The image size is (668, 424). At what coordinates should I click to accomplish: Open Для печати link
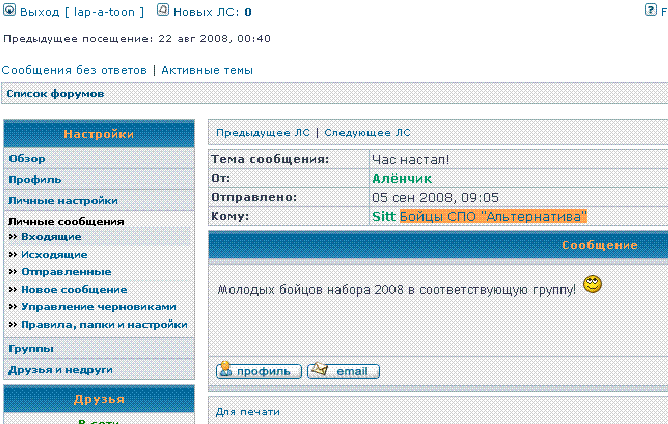[x=248, y=412]
